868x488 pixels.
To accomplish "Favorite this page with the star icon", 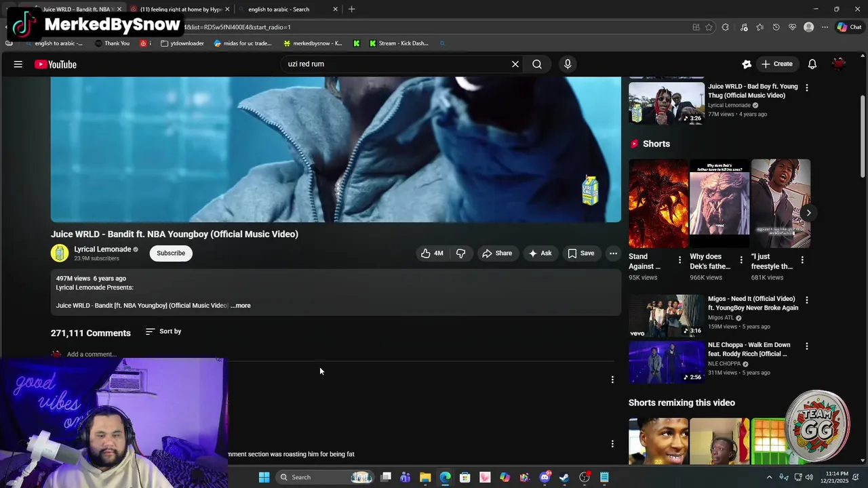I will click(x=709, y=27).
